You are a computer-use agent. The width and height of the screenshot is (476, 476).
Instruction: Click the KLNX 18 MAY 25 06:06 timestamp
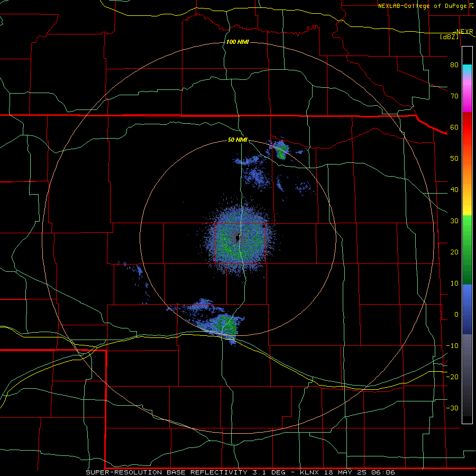[x=347, y=472]
